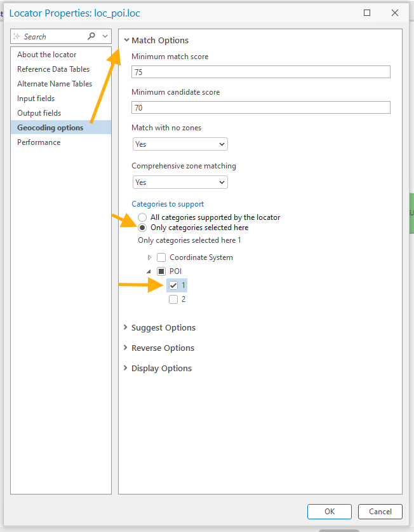The image size is (414, 532).
Task: Open the search options dropdown arrow
Action: [x=105, y=36]
